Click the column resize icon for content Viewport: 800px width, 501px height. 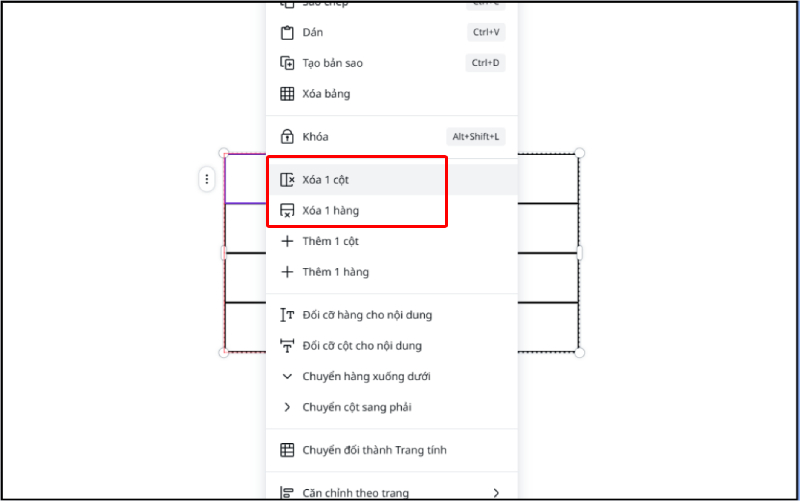pos(287,346)
